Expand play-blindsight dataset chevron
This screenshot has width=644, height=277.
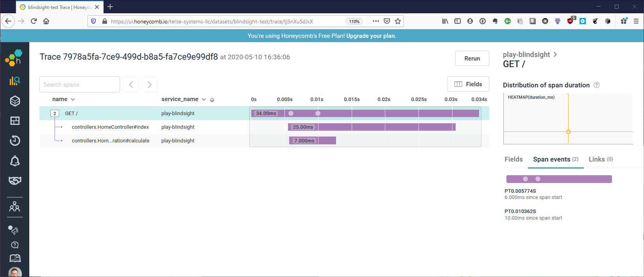[555, 55]
